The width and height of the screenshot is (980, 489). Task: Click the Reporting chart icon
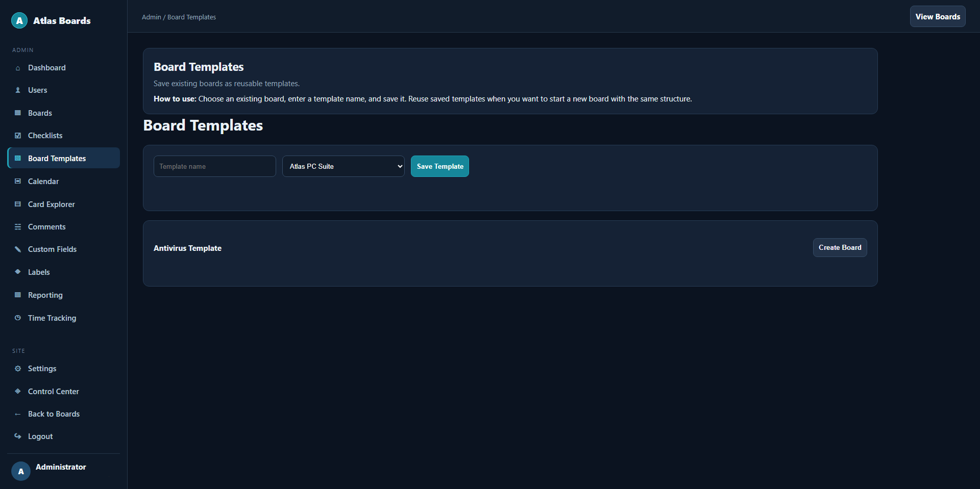(18, 295)
